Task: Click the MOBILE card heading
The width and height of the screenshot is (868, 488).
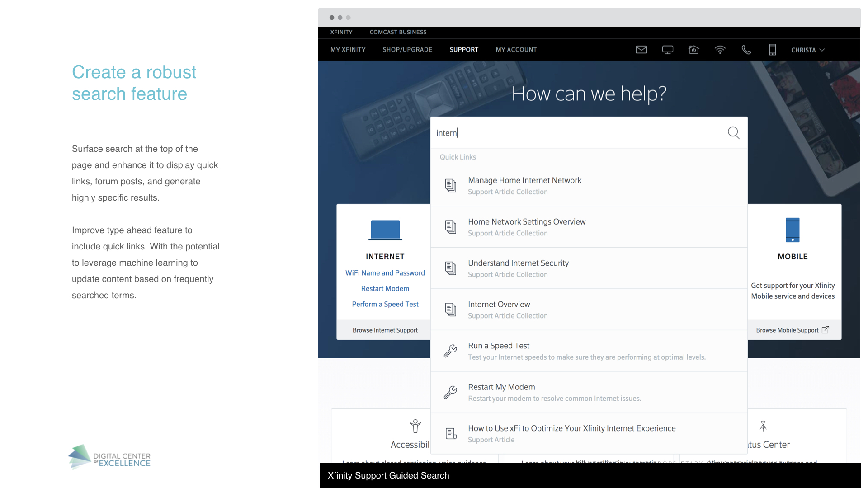Action: 793,257
